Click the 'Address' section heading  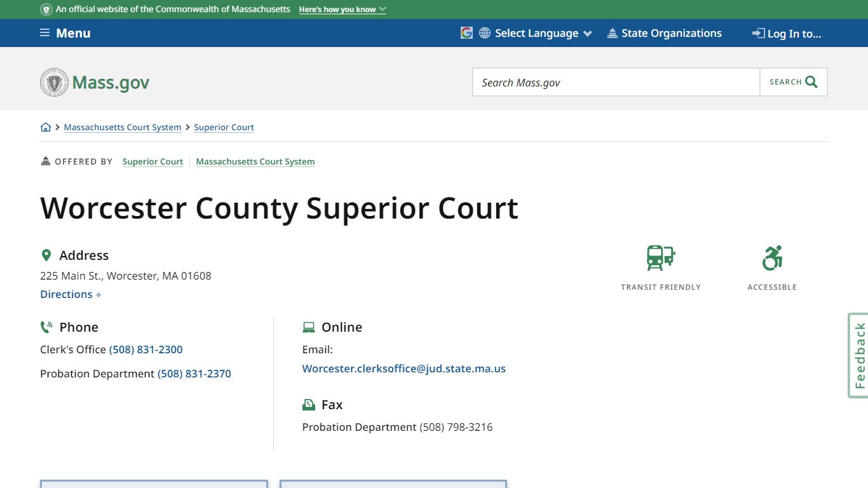(x=84, y=255)
